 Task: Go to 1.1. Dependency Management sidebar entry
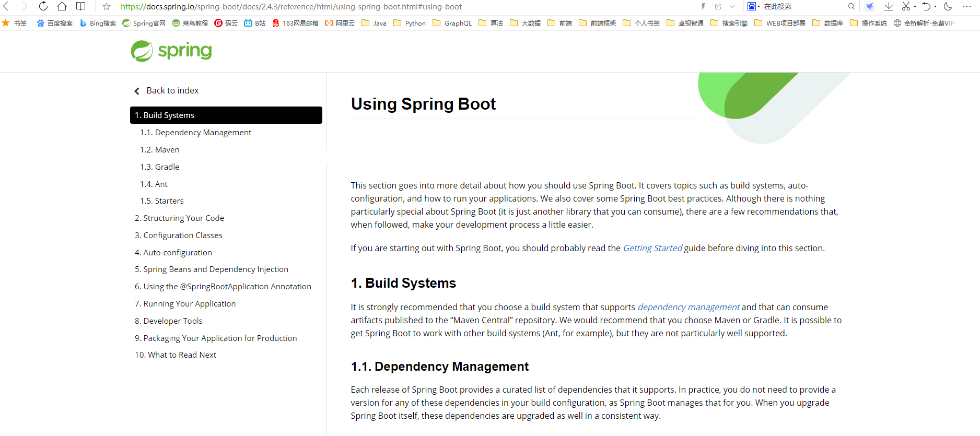click(x=195, y=133)
